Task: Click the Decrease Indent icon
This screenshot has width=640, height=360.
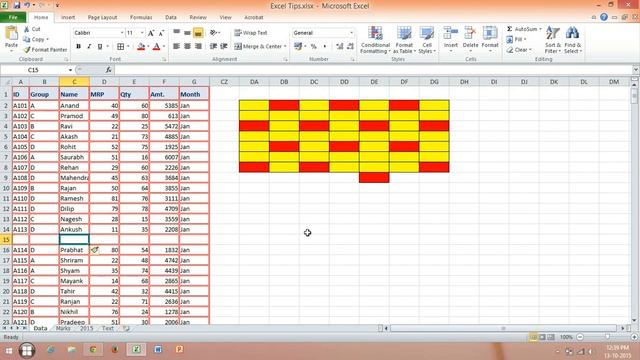Action: point(213,47)
